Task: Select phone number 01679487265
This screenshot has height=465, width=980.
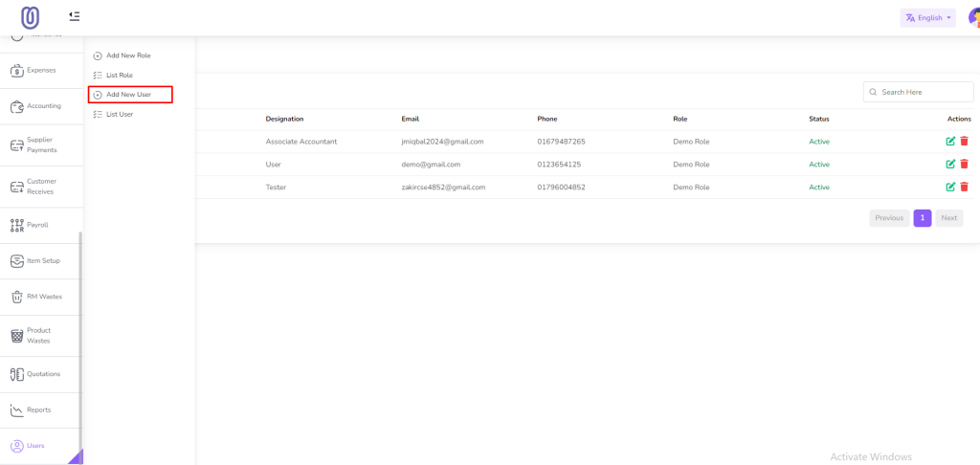Action: pos(561,142)
